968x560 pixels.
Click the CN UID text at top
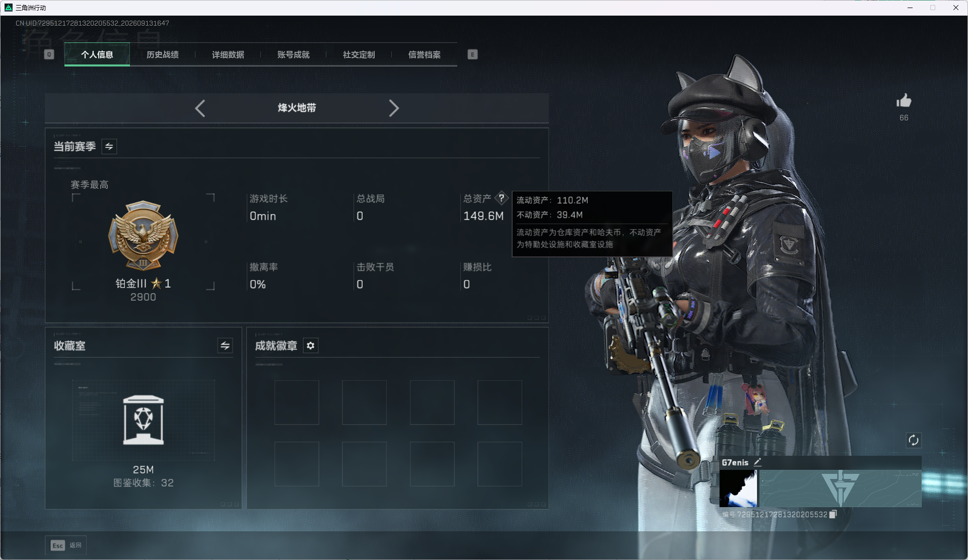pyautogui.click(x=92, y=23)
